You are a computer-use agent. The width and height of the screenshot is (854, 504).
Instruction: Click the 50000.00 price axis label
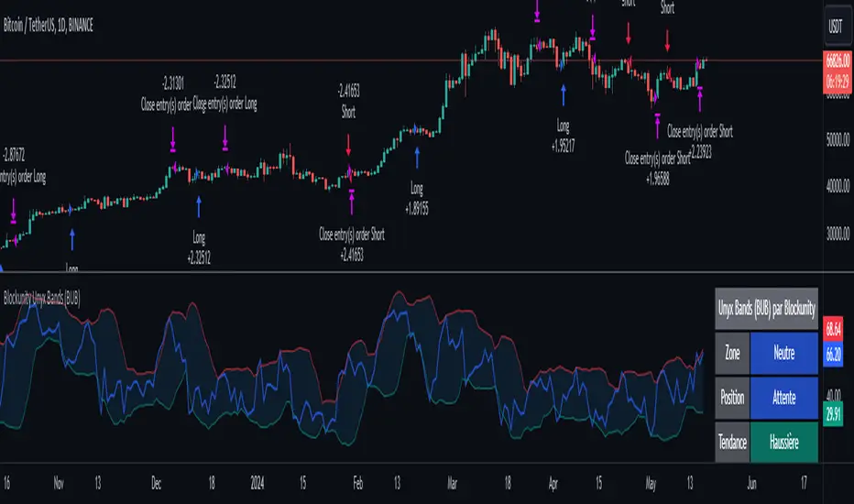click(x=838, y=139)
